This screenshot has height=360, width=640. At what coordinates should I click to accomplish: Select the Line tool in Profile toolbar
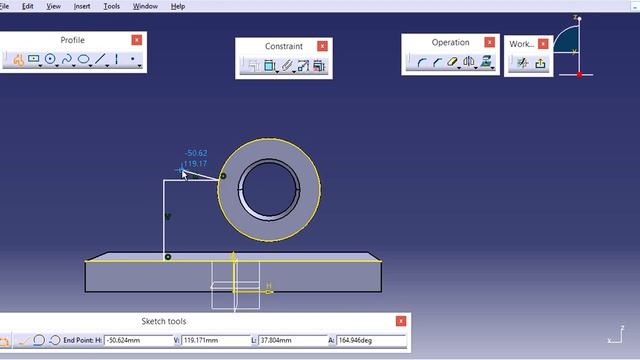(x=100, y=59)
